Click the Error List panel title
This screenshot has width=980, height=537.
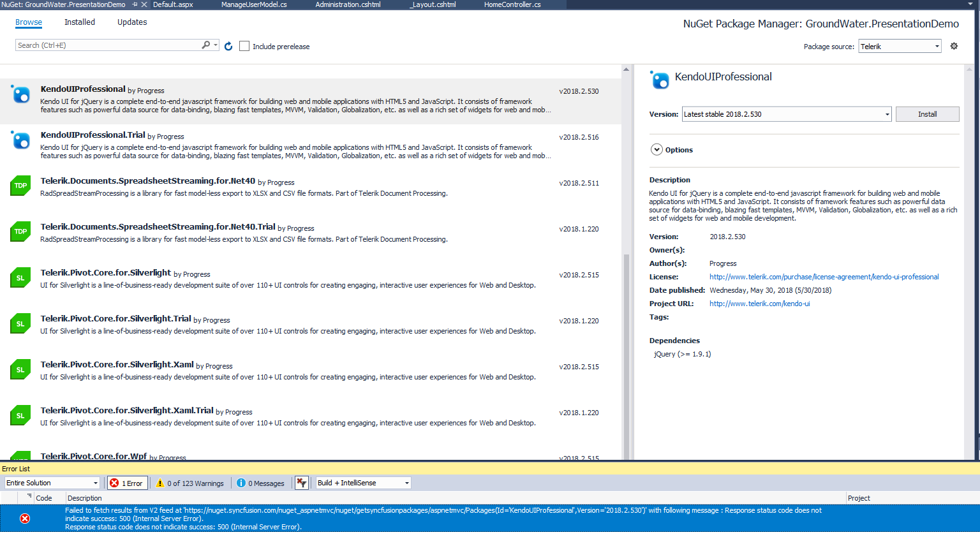(16, 469)
